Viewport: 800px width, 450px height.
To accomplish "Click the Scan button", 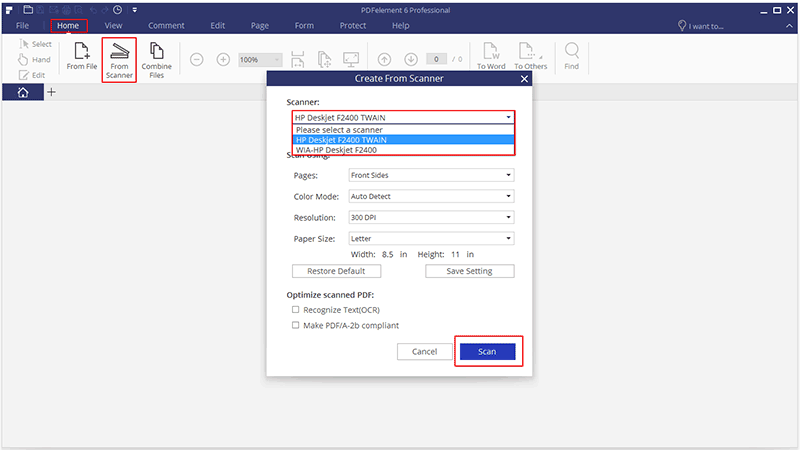I will [x=487, y=352].
